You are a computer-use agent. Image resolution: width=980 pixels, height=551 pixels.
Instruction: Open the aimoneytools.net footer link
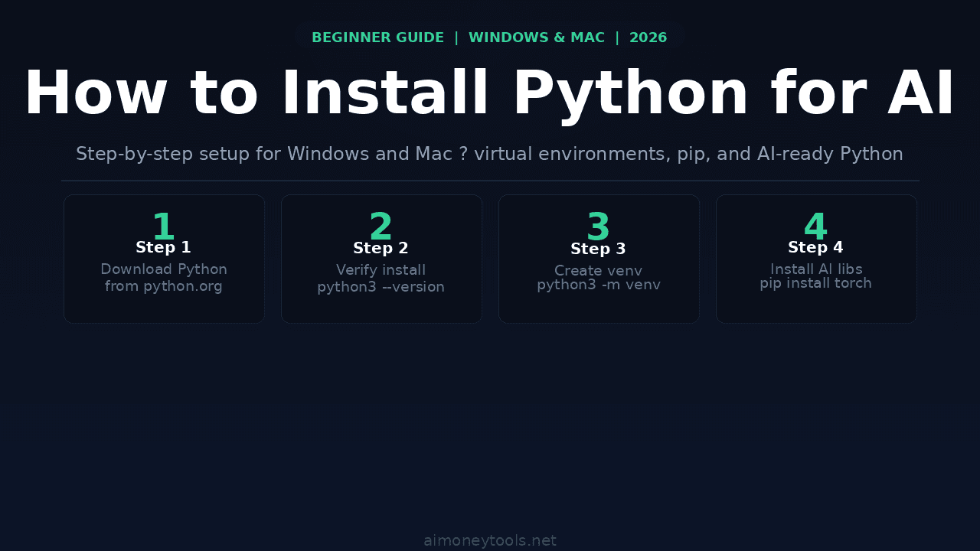pos(489,540)
